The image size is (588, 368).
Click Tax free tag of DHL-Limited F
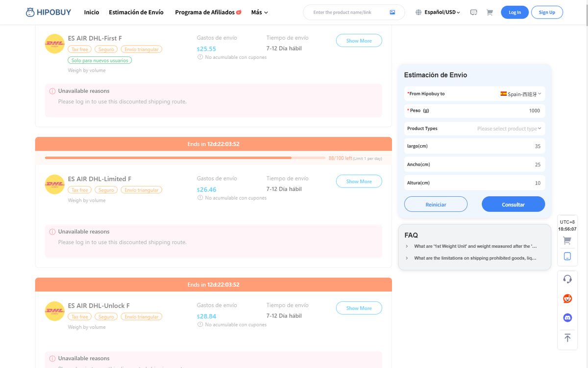coord(79,190)
